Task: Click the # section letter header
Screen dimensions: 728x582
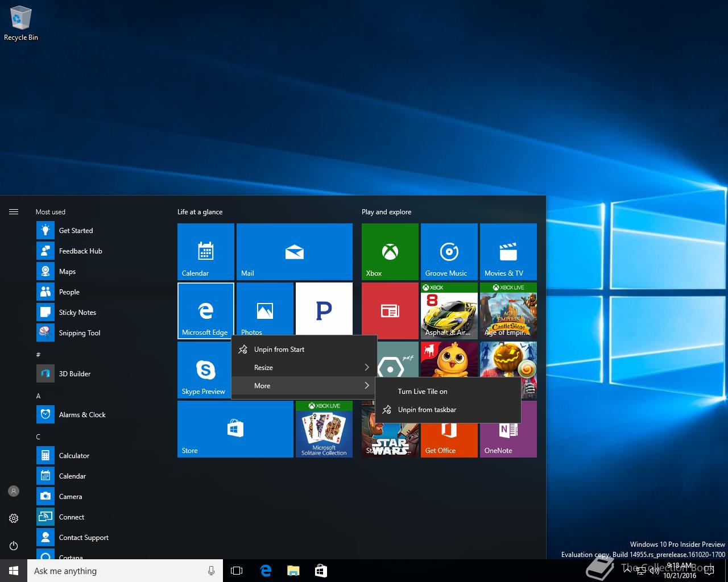Action: tap(38, 355)
